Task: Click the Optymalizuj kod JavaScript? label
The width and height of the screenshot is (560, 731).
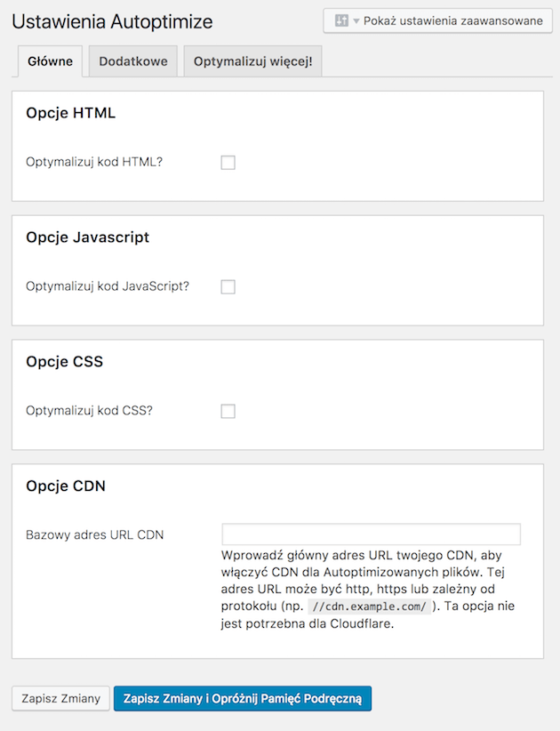Action: [x=108, y=286]
